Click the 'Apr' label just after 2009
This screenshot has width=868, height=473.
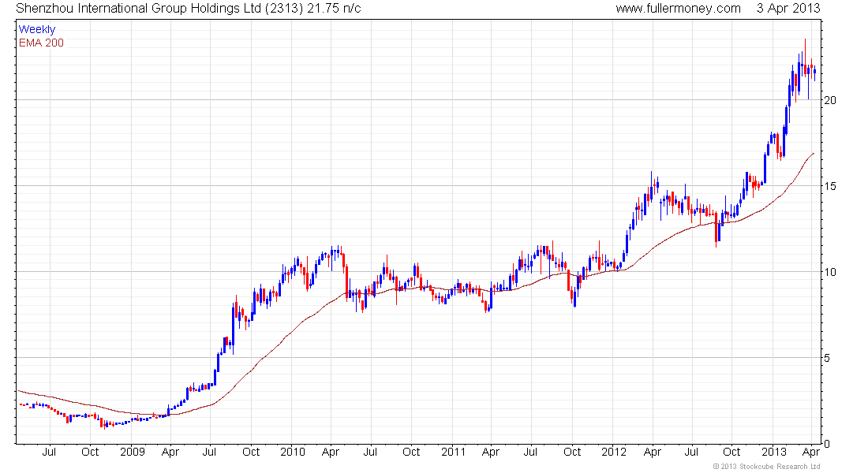[x=170, y=452]
